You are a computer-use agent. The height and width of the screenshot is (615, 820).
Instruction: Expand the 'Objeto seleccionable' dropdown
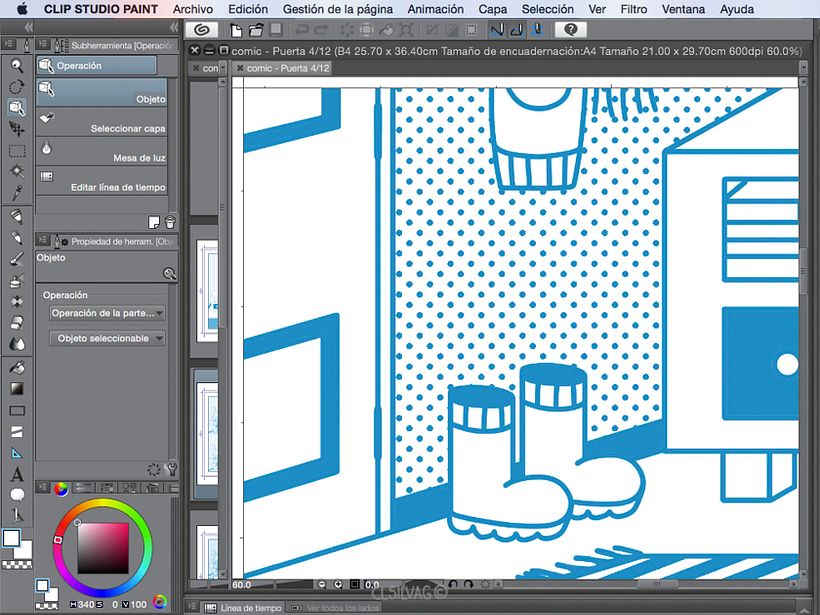tap(107, 339)
